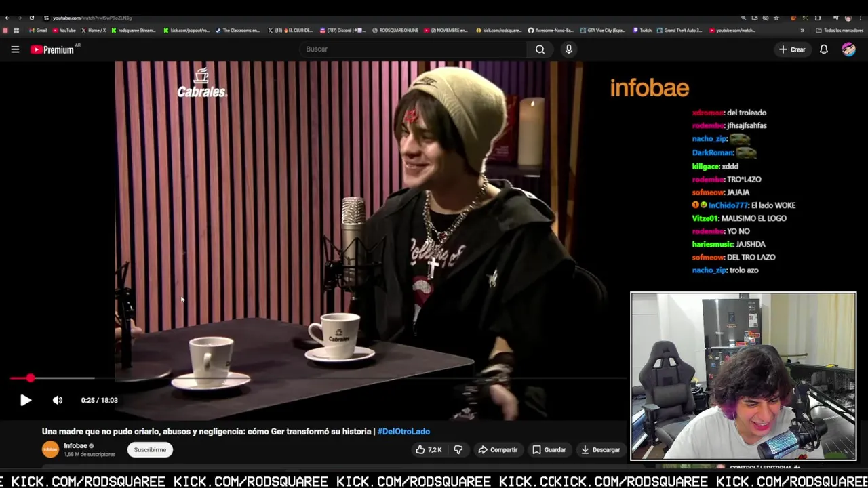Open the (787) Discord bookmark
The height and width of the screenshot is (488, 868).
pos(342,30)
